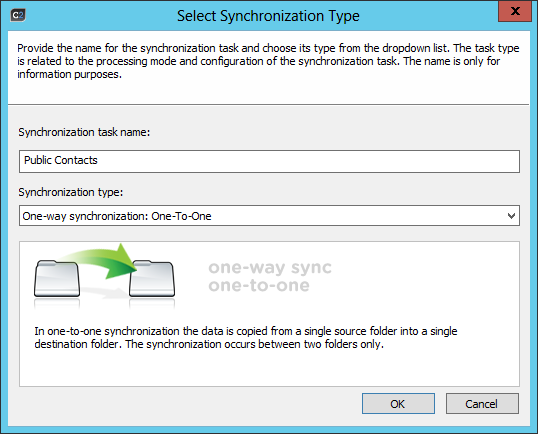Click the 'Public Contacts' text in the field

tap(61, 160)
